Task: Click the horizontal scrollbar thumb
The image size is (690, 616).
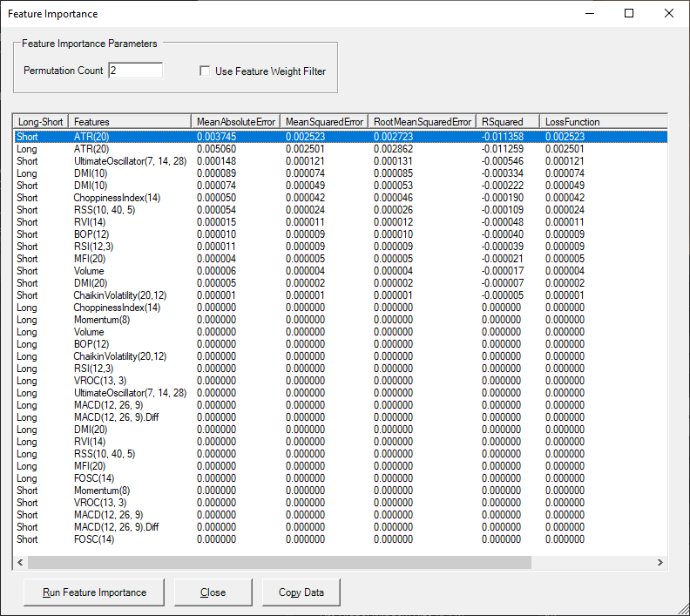Action: [280, 562]
